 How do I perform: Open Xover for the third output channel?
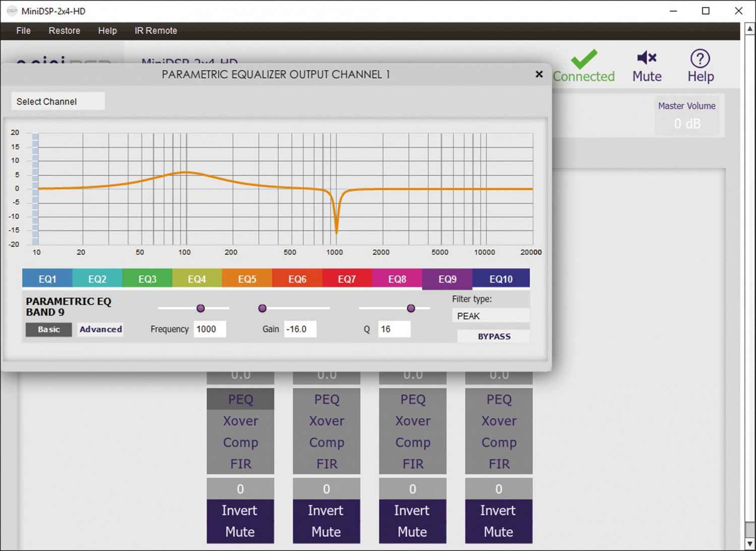413,421
